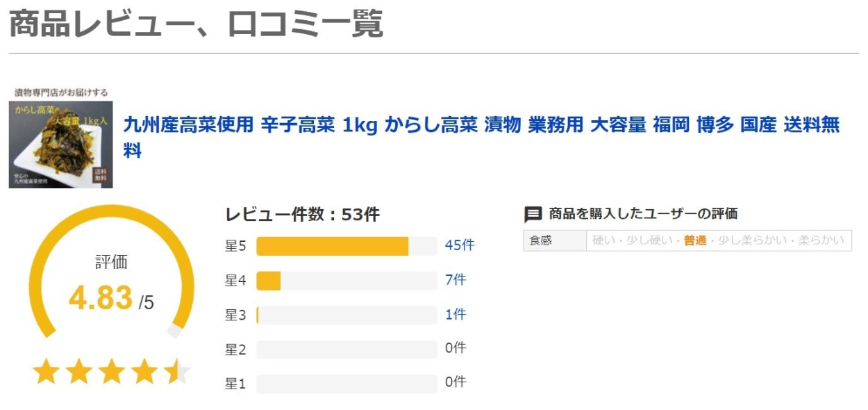
Task: Open the 九州産高菜使用 辛子高菜 1kg product link
Action: (x=481, y=138)
